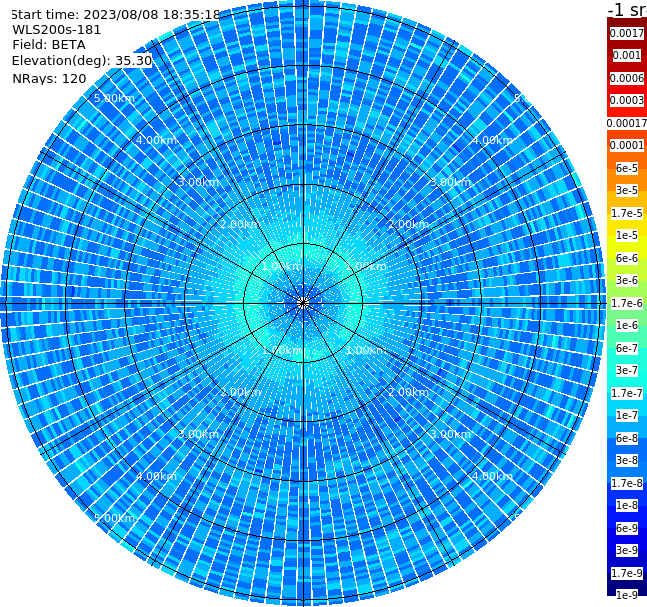Click the 1.7e-9 colorbar label
This screenshot has width=647, height=607.
click(627, 573)
